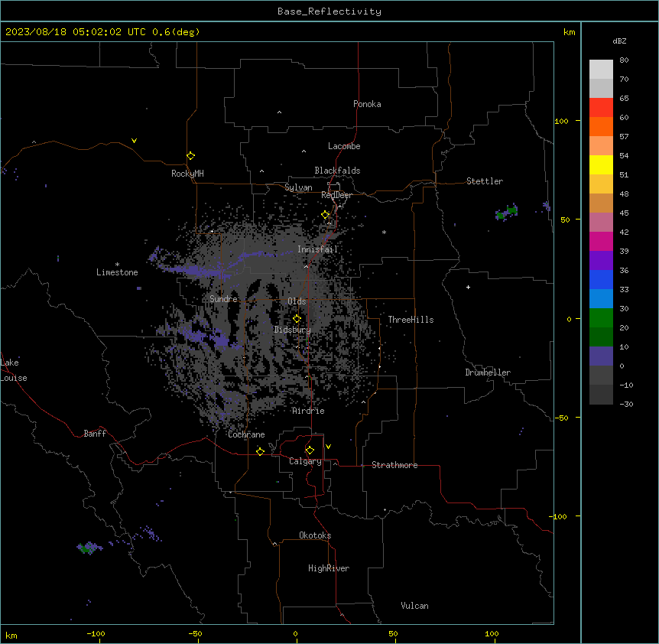Screen dimensions: 659x644
Task: Click the km unit label at the top right
Action: pyautogui.click(x=570, y=32)
